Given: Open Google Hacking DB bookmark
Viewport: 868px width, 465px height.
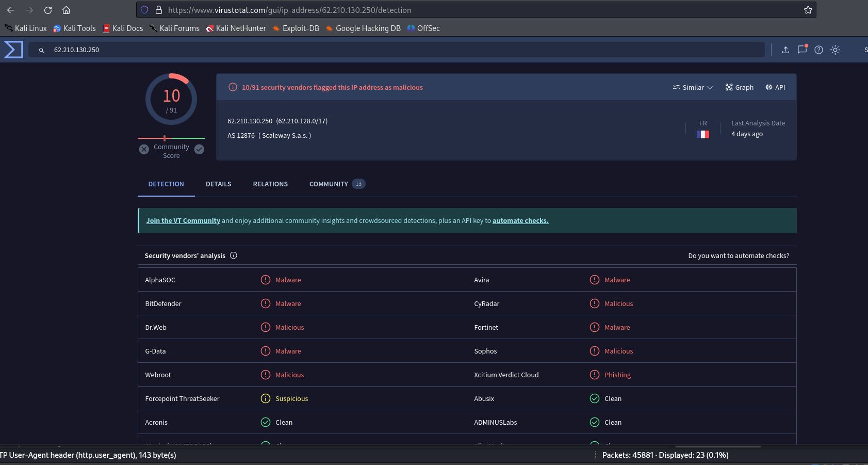Looking at the screenshot, I should [x=363, y=28].
